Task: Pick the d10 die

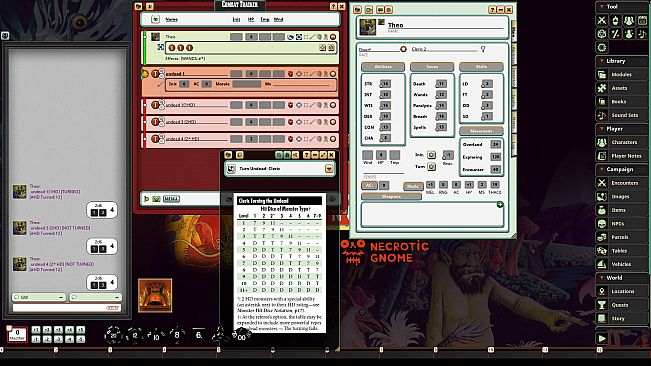Action: click(156, 335)
